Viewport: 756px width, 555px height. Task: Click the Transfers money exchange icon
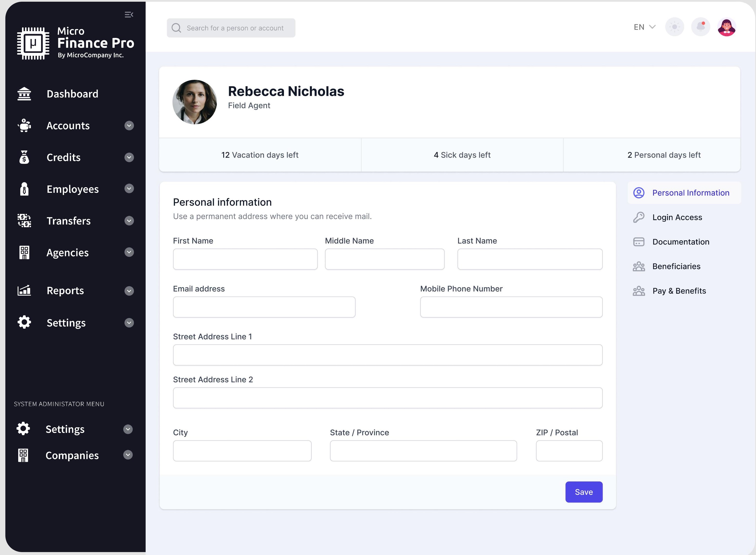pyautogui.click(x=24, y=221)
